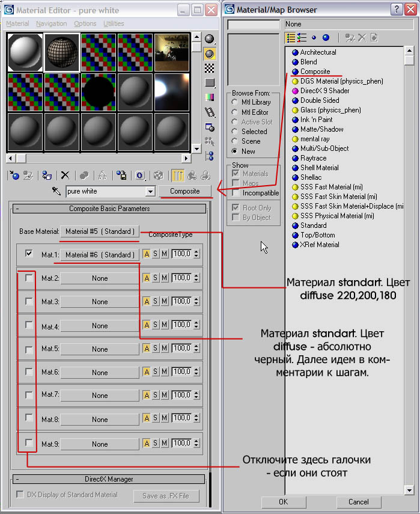Open the Utilities menu
Screen dimensions: 420x514
(114, 23)
